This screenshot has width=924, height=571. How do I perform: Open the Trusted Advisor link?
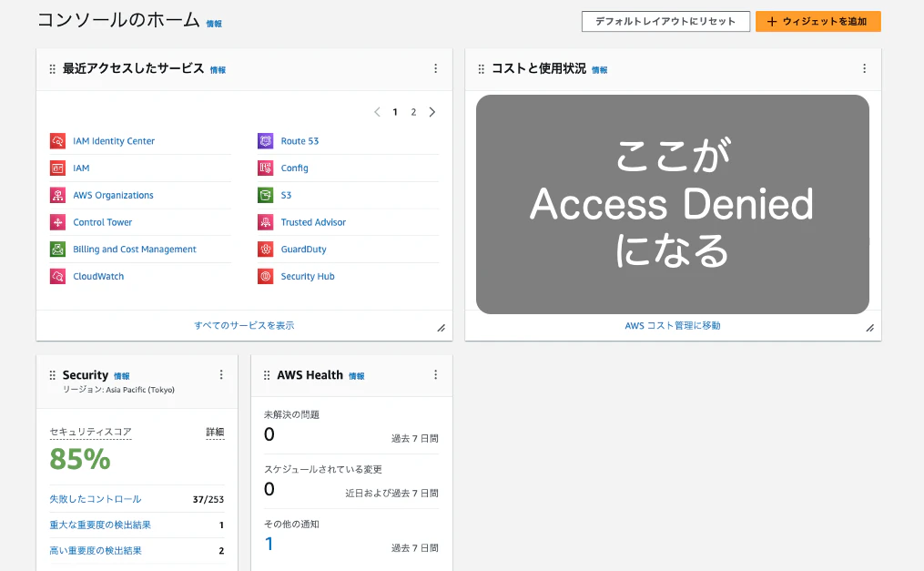[x=313, y=222]
